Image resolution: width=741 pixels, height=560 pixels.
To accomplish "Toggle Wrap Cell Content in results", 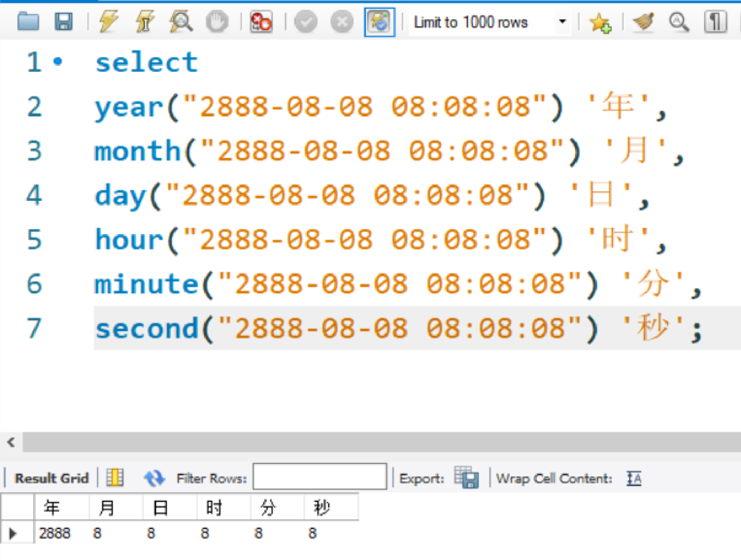I will 633,478.
